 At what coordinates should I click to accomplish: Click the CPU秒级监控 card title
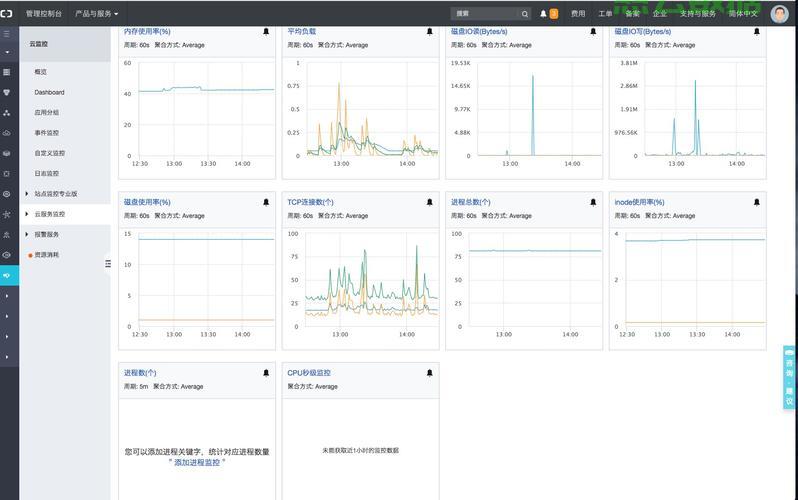pyautogui.click(x=309, y=373)
